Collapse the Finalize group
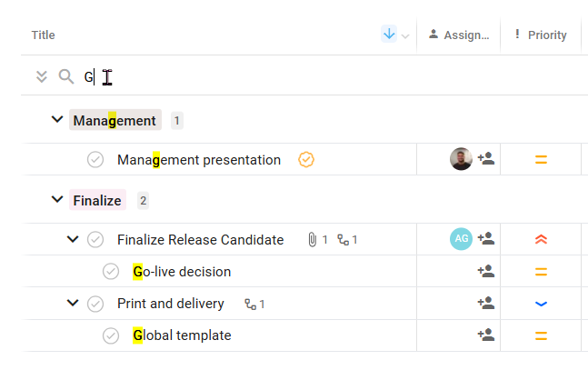Viewport: 588px width, 390px height. (57, 200)
